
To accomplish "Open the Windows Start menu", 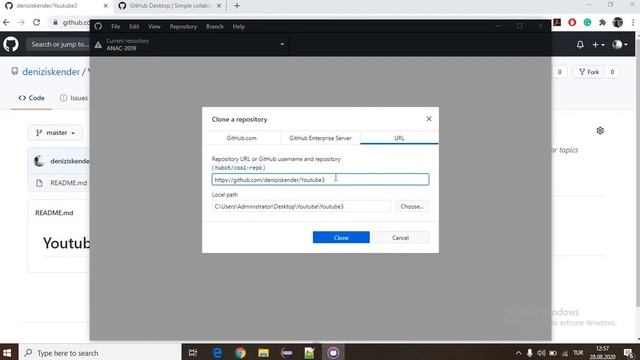I will point(7,353).
